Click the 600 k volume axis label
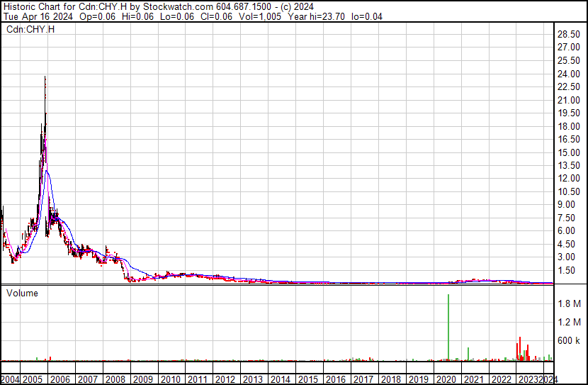Screen dimensions: 588x385 [x=568, y=340]
